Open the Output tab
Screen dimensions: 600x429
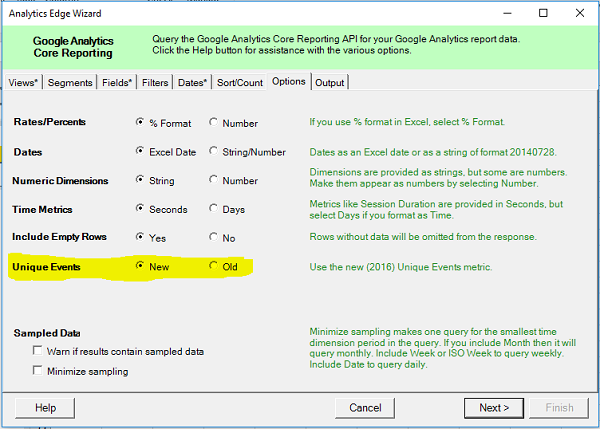329,82
